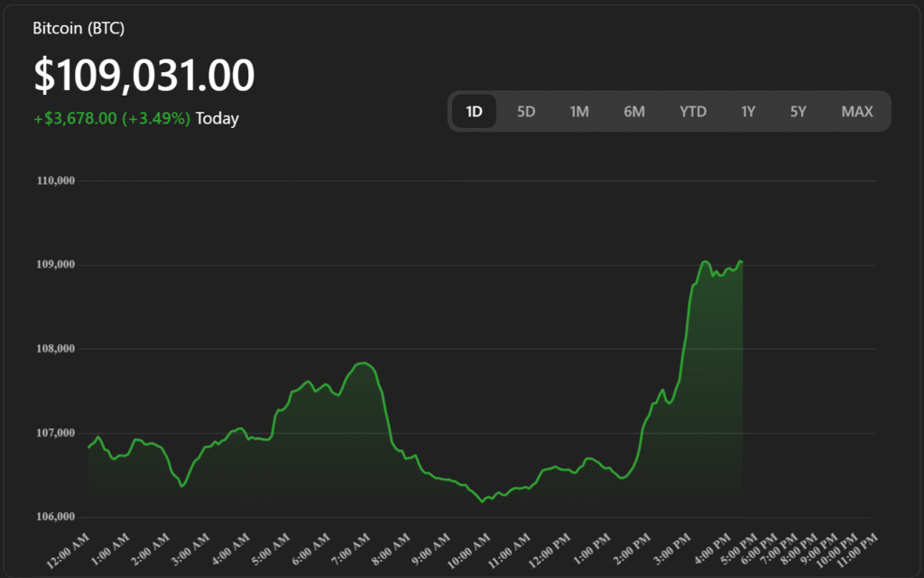Click the 7:00 AM x-axis label
Screen dimensions: 924x578
click(351, 549)
